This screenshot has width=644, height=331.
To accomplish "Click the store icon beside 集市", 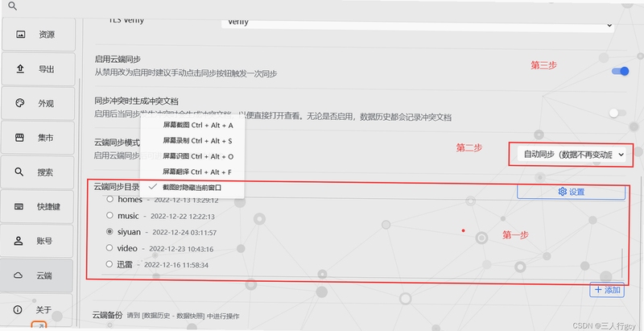I will click(19, 138).
